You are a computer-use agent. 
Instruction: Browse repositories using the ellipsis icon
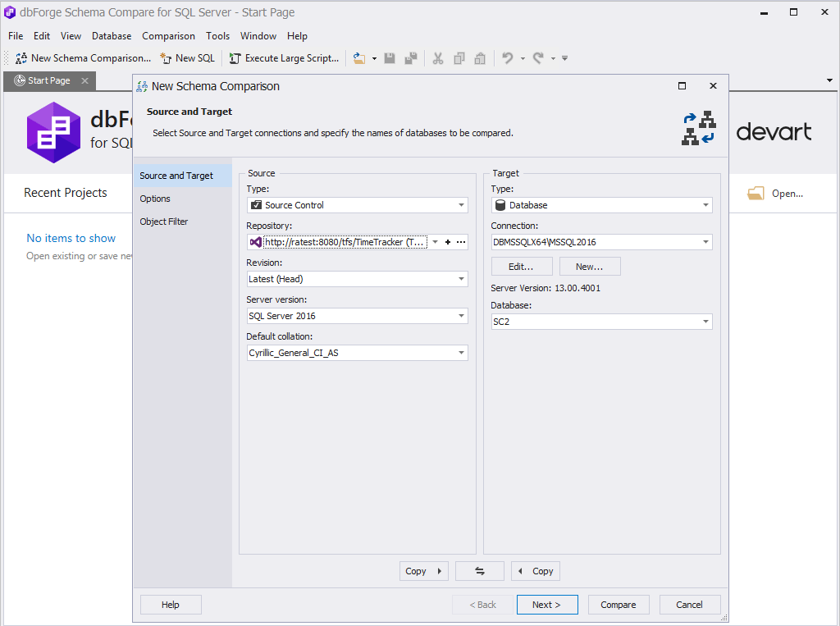pyautogui.click(x=460, y=242)
